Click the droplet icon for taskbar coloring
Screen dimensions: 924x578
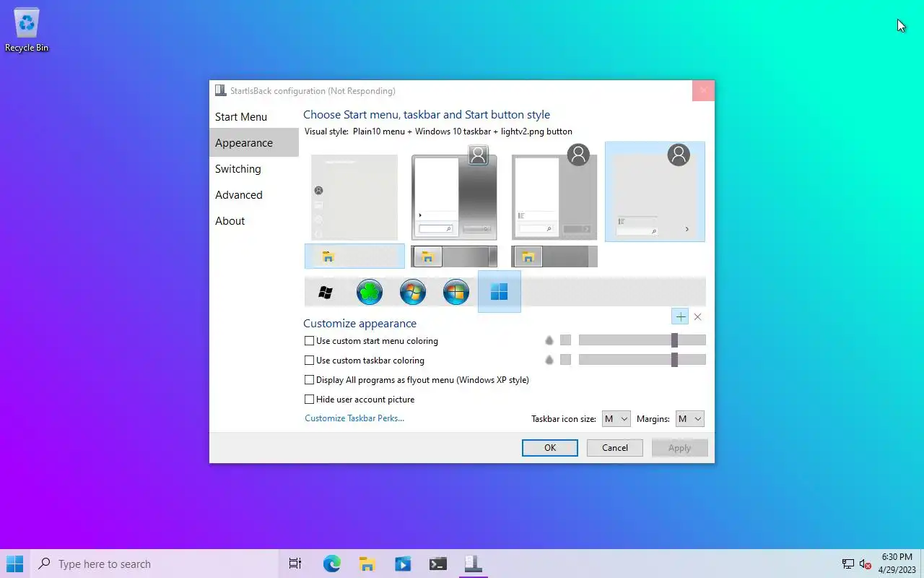[549, 360]
